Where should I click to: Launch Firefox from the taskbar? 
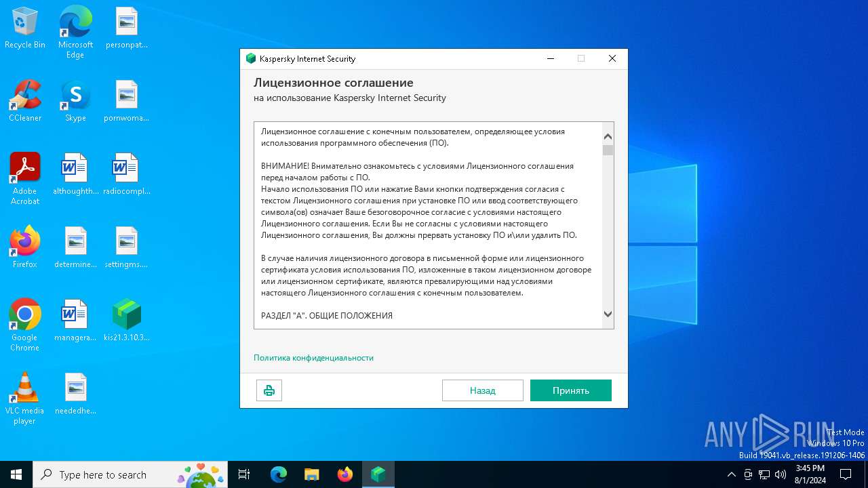[345, 474]
